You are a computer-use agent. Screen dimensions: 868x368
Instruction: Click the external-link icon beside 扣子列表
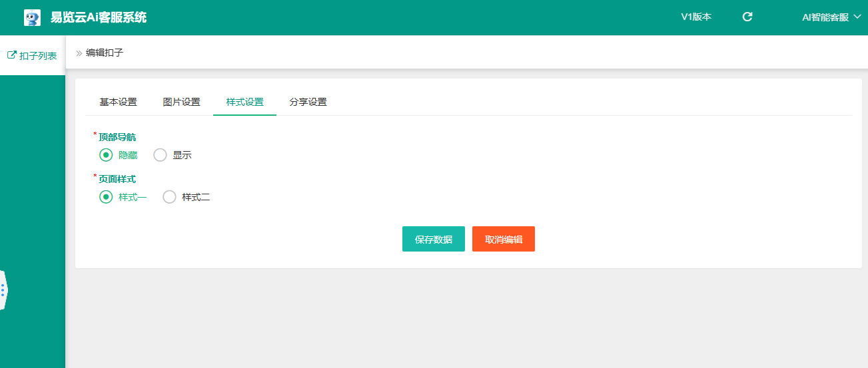[11, 55]
